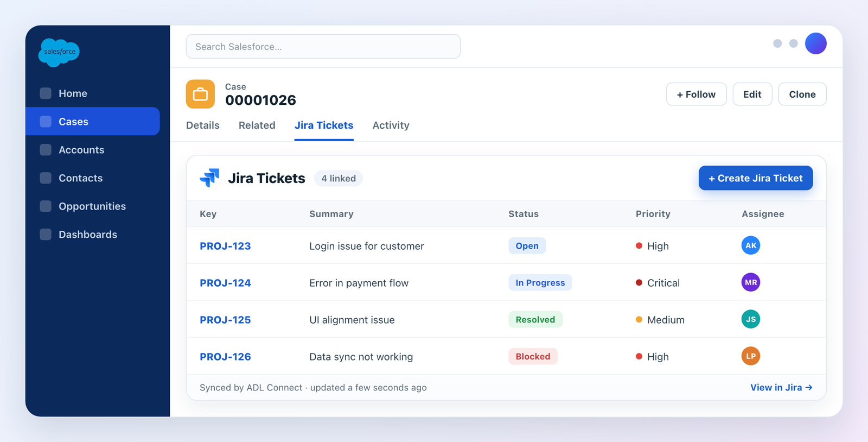Click the Salesforce cloud logo
The image size is (868, 442).
59,53
